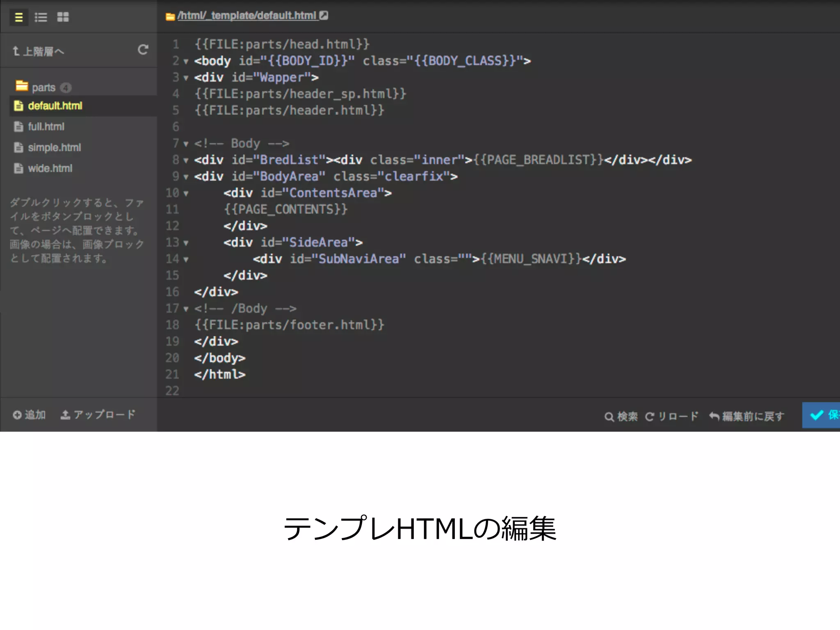Place cursor on {{FILE:parts/footer.html}} line 18
Viewport: 840px width, 630px height.
289,325
